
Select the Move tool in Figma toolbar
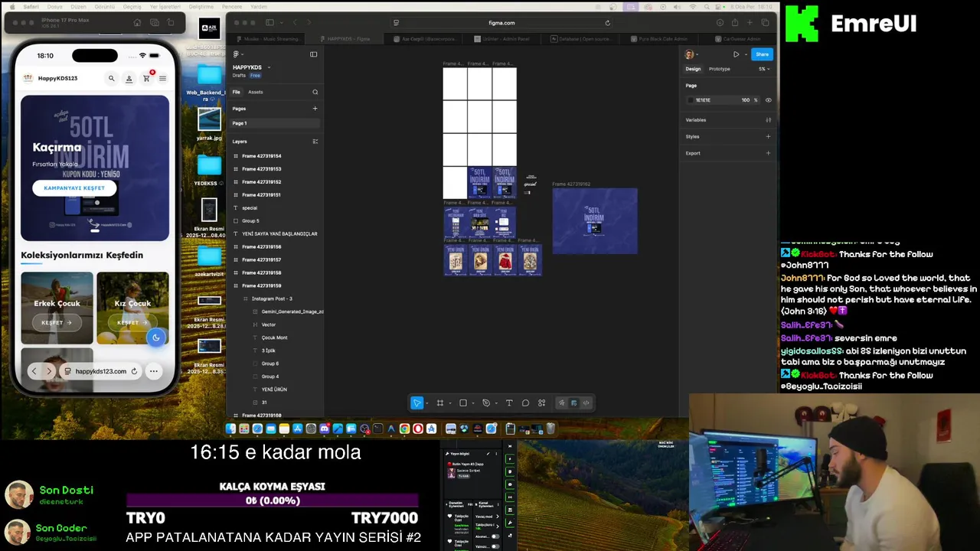click(416, 403)
